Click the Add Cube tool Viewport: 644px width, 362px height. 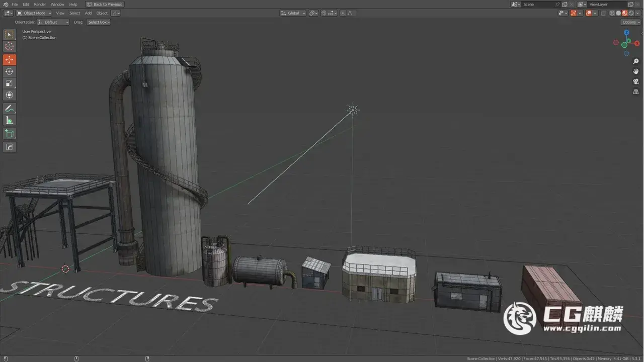tap(10, 134)
